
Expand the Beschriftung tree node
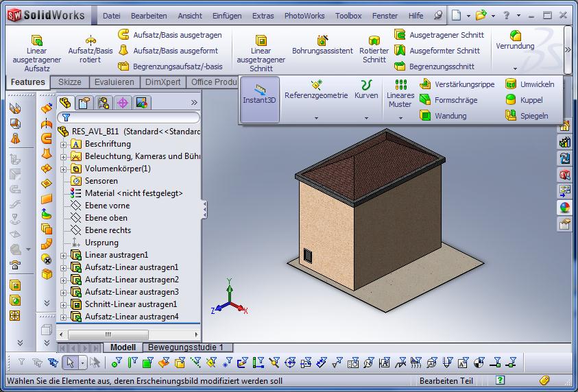pos(63,144)
